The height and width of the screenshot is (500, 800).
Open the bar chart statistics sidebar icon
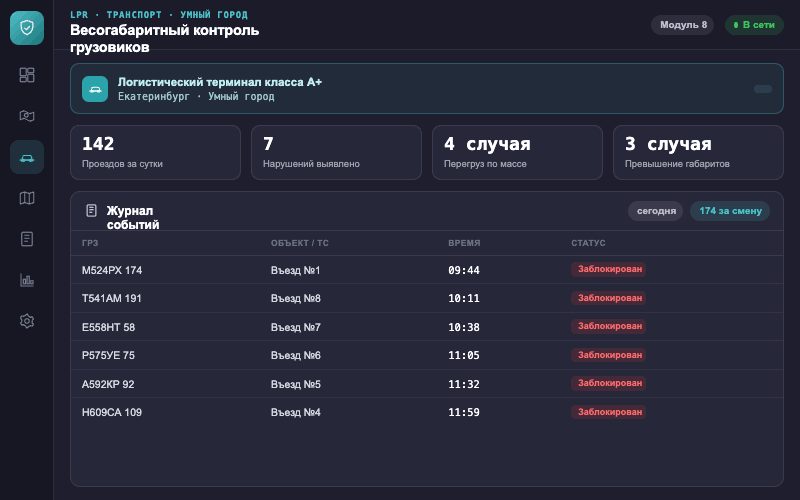point(27,280)
